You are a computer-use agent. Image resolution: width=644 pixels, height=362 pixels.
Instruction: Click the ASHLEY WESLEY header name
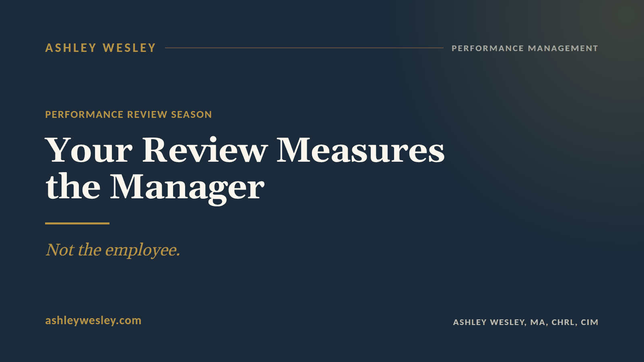101,48
